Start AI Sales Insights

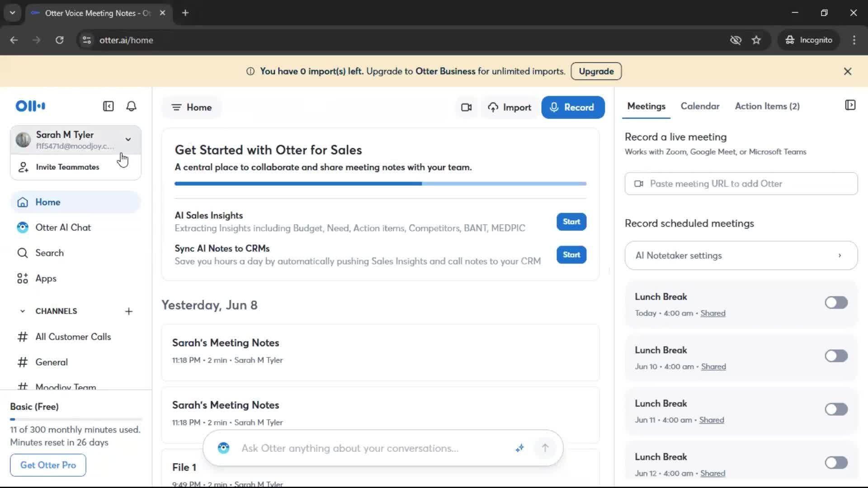571,222
